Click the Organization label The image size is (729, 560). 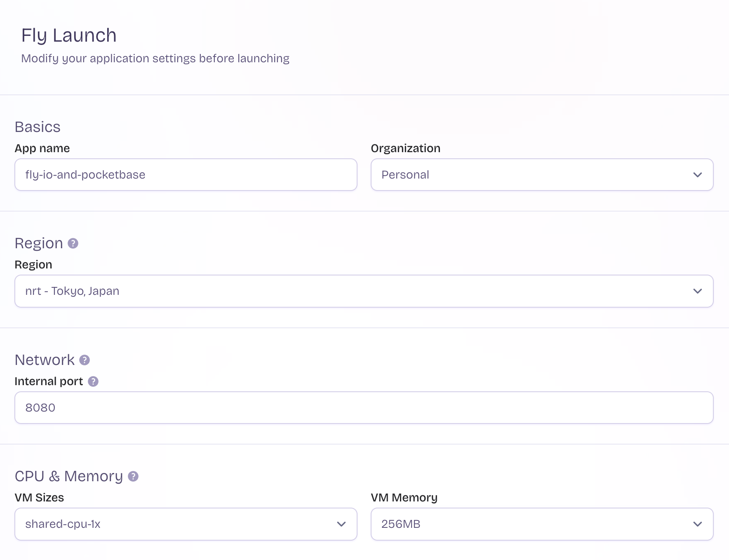tap(406, 148)
